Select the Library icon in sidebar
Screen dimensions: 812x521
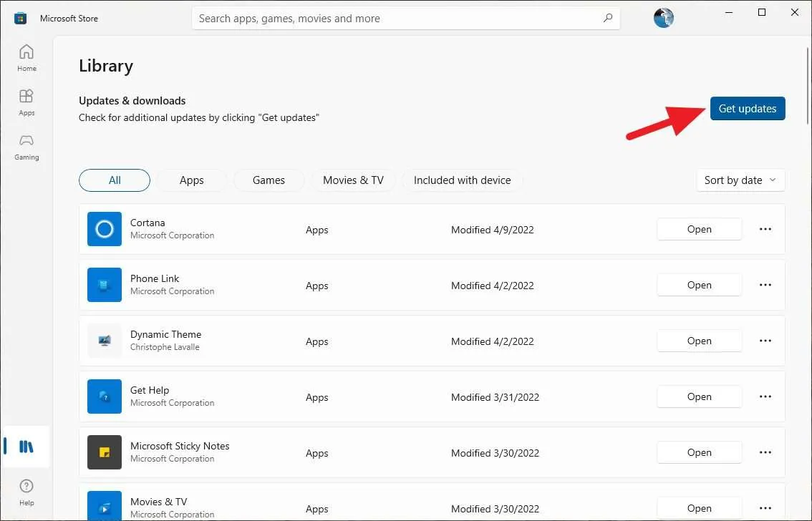pyautogui.click(x=26, y=447)
